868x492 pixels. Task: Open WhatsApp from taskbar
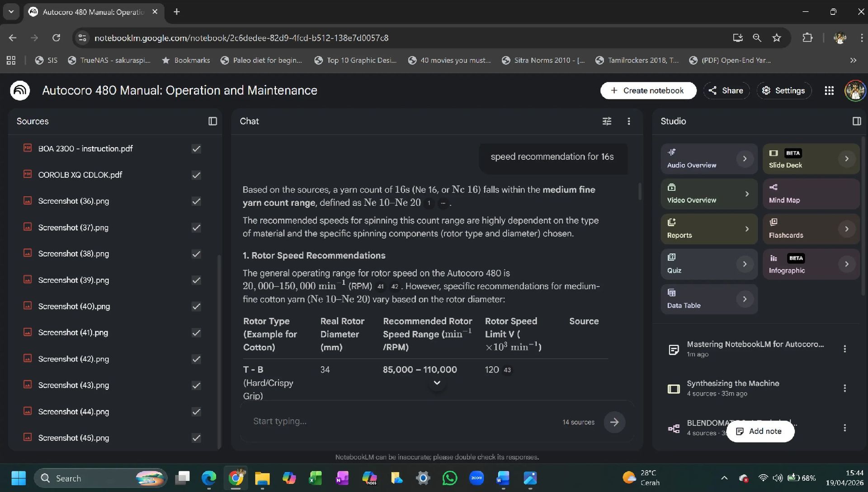[x=450, y=478]
